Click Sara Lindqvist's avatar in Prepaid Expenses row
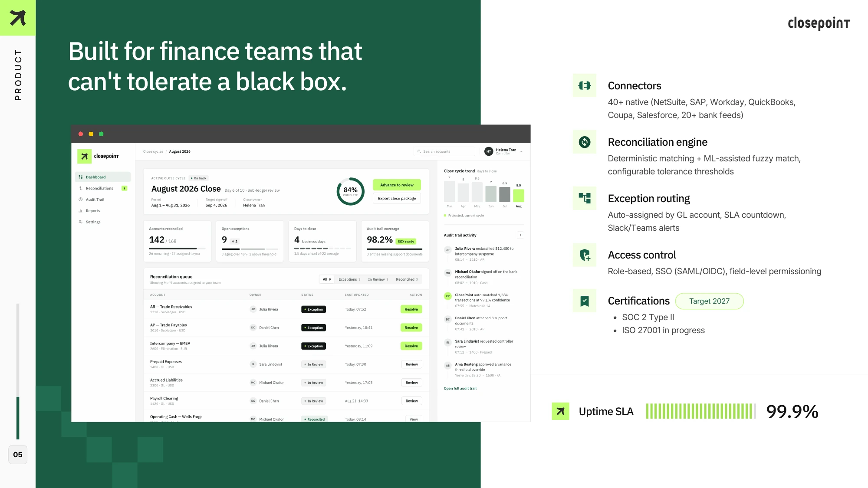Image resolution: width=868 pixels, height=488 pixels. 253,364
